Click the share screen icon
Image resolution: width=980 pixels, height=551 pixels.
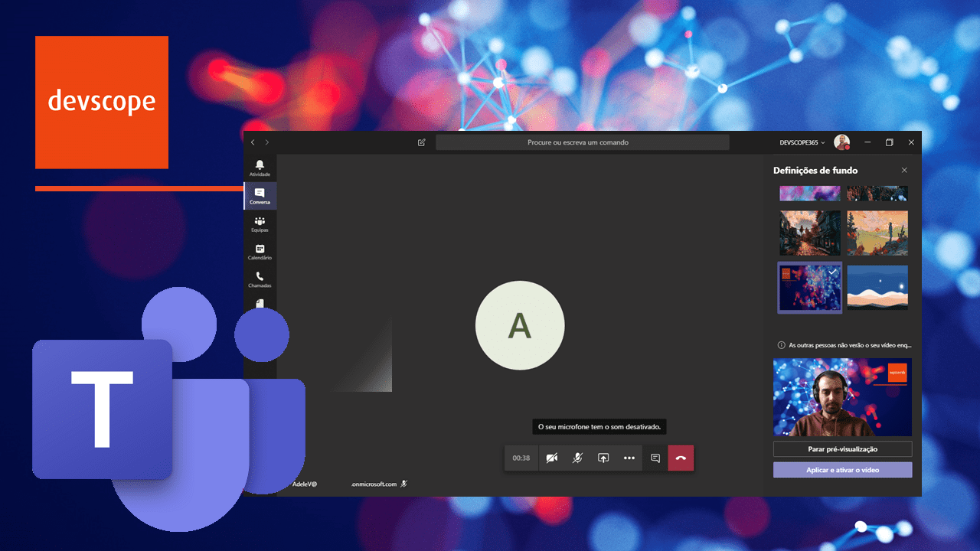[603, 458]
